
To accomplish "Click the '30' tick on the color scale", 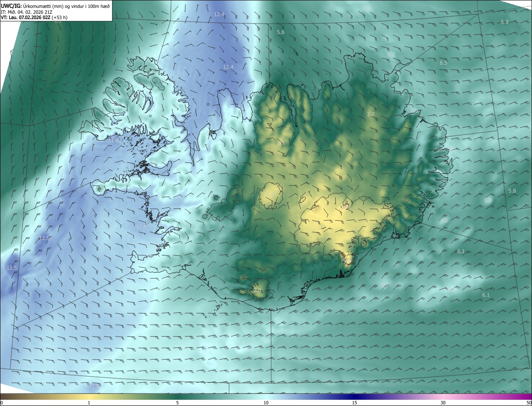I will coord(443,403).
